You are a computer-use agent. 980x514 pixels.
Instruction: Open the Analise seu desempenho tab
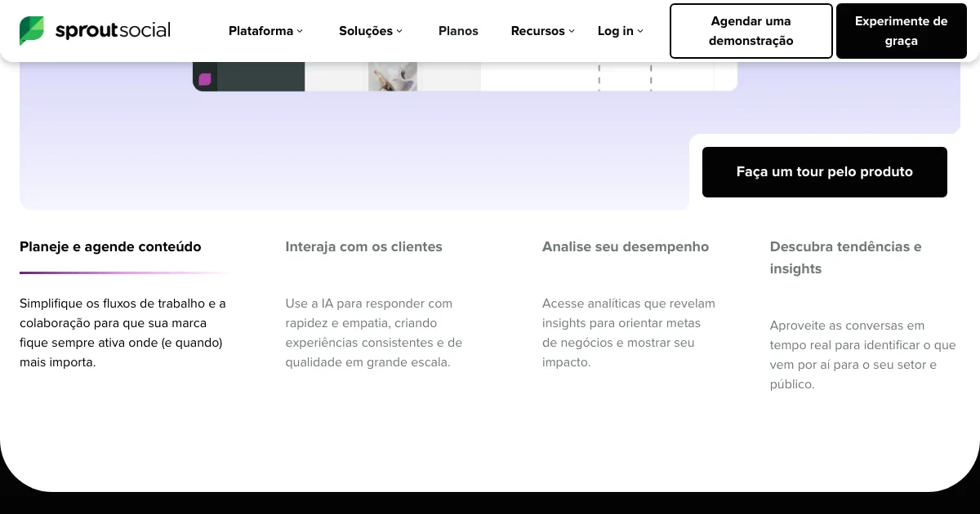[625, 246]
